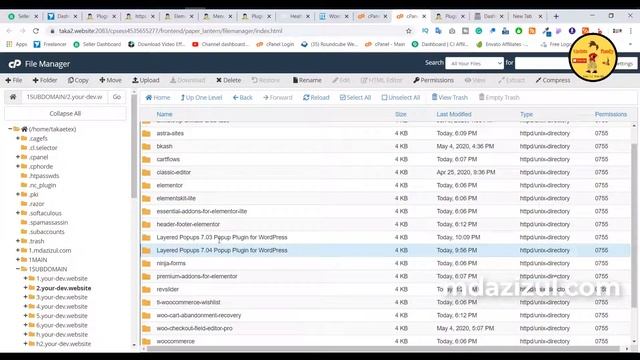
Task: Reload the file listing
Action: (316, 98)
